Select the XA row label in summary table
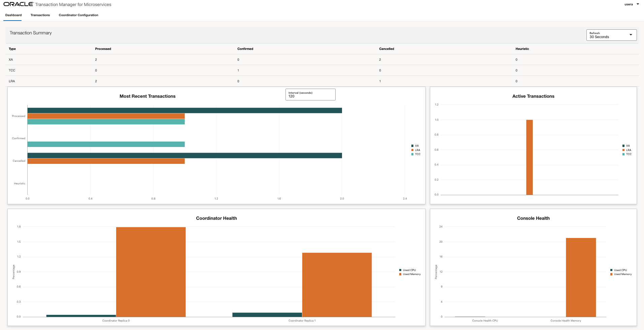 click(x=11, y=60)
